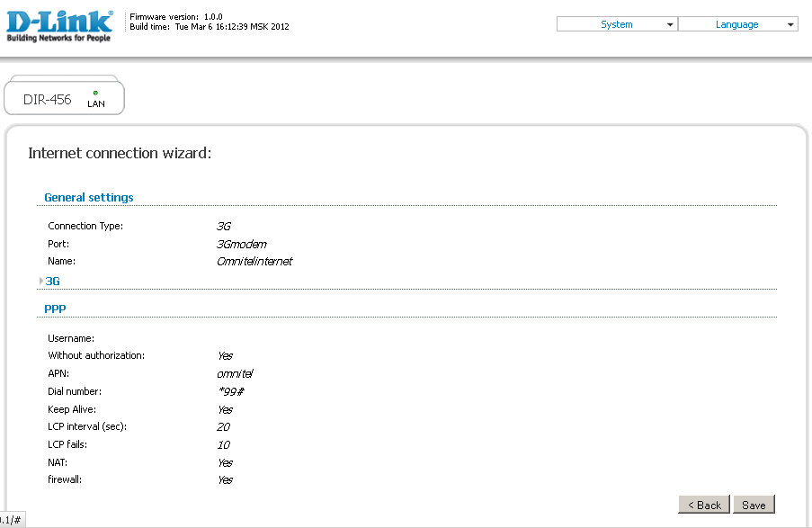Open the System dropdown arrow

pyautogui.click(x=670, y=25)
